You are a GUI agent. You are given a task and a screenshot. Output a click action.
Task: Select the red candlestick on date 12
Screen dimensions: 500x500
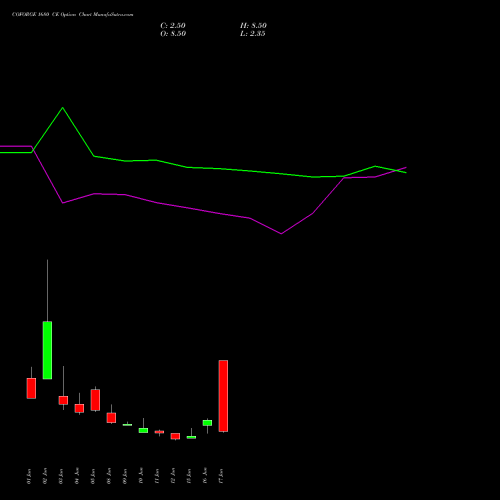pos(175,436)
